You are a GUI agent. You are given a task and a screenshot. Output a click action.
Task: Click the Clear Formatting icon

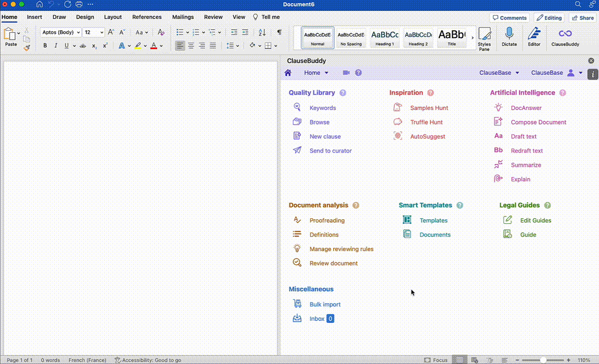click(161, 32)
